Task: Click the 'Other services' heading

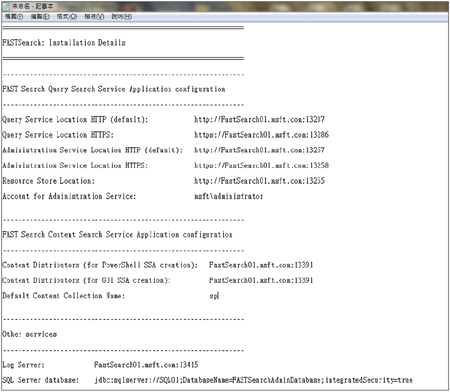Action: (30, 334)
